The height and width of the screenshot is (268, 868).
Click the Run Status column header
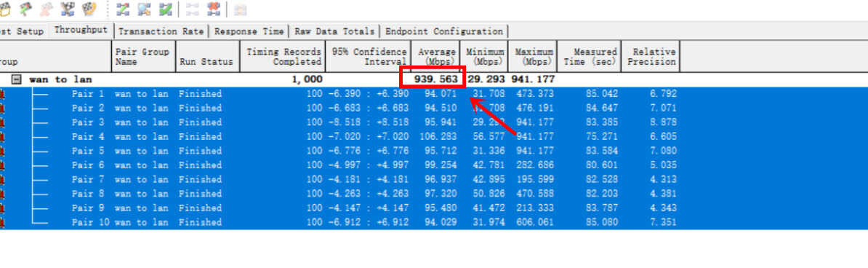(x=207, y=56)
